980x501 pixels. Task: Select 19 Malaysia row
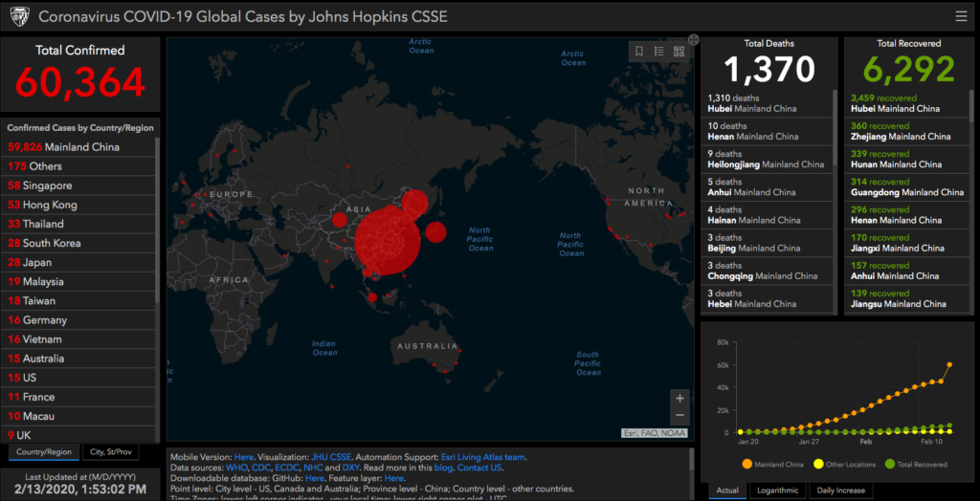pos(80,282)
